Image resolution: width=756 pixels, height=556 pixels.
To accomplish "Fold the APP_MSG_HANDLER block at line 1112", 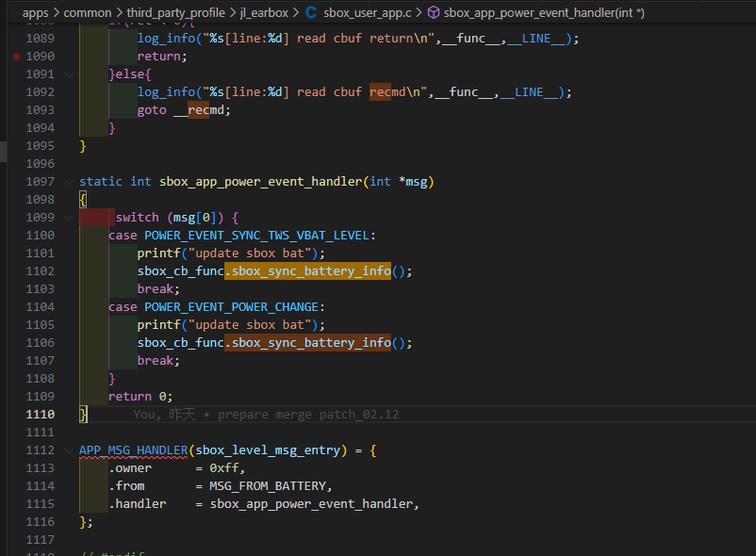I will coord(69,450).
